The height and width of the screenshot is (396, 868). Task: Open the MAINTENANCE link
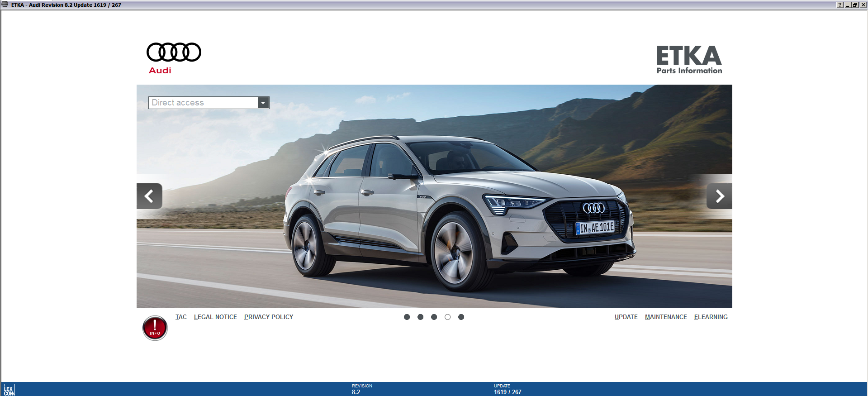[x=666, y=317]
